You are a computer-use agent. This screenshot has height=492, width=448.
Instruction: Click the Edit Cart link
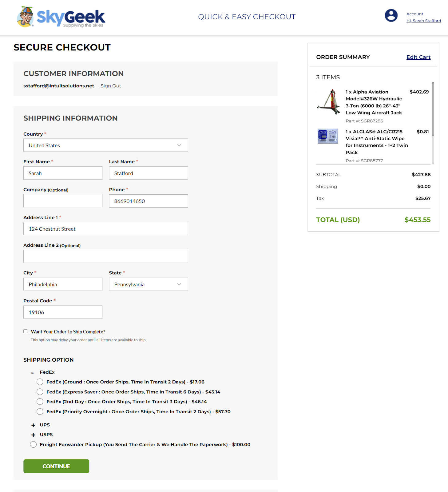[418, 57]
